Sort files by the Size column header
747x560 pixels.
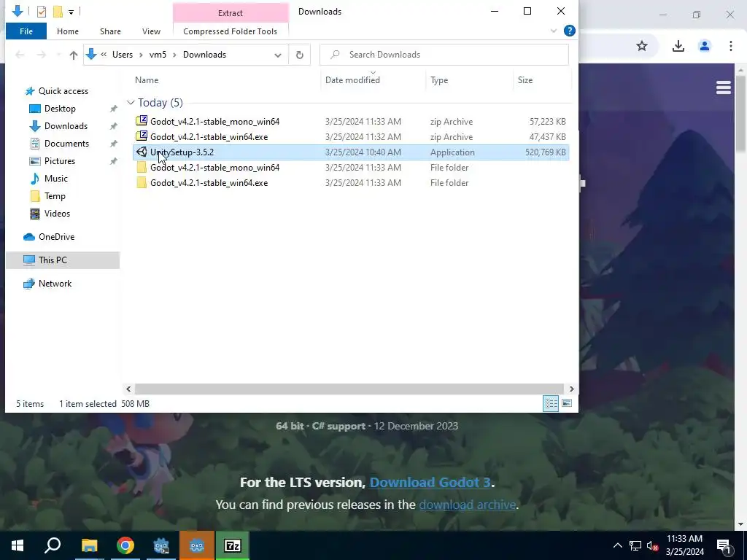coord(525,80)
